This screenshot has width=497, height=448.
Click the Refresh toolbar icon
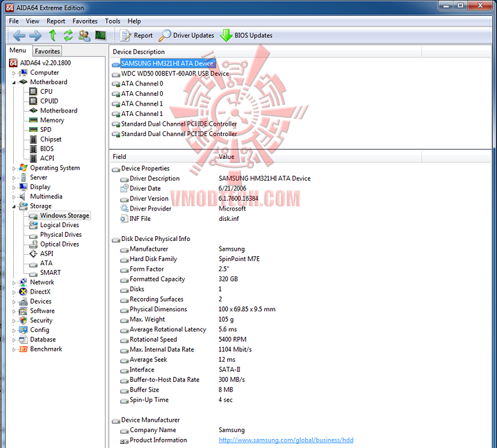click(x=68, y=35)
